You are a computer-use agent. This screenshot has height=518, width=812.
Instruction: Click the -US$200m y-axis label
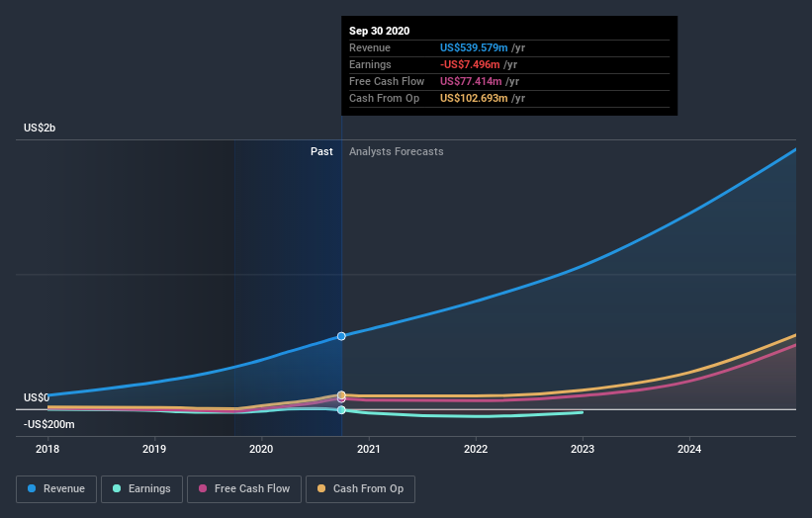click(48, 424)
